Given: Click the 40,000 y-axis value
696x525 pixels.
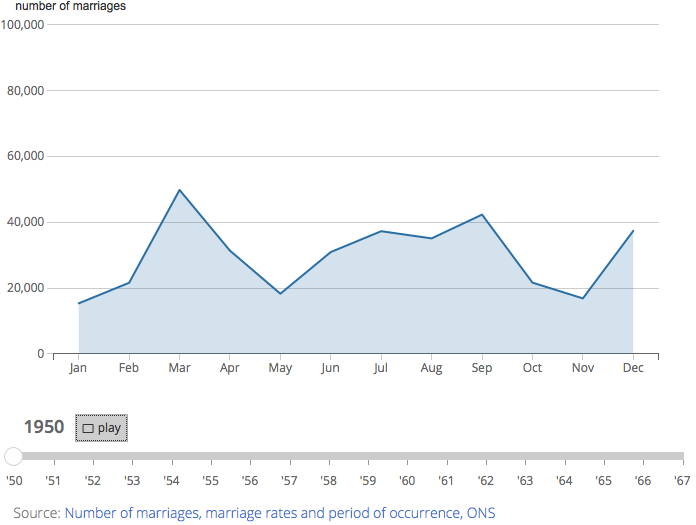Looking at the screenshot, I should pyautogui.click(x=25, y=222).
